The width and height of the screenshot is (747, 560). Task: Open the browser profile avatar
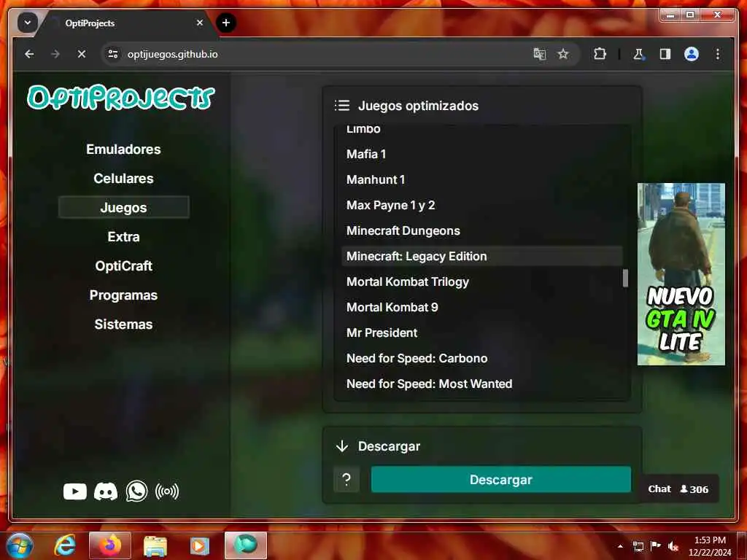pos(692,54)
